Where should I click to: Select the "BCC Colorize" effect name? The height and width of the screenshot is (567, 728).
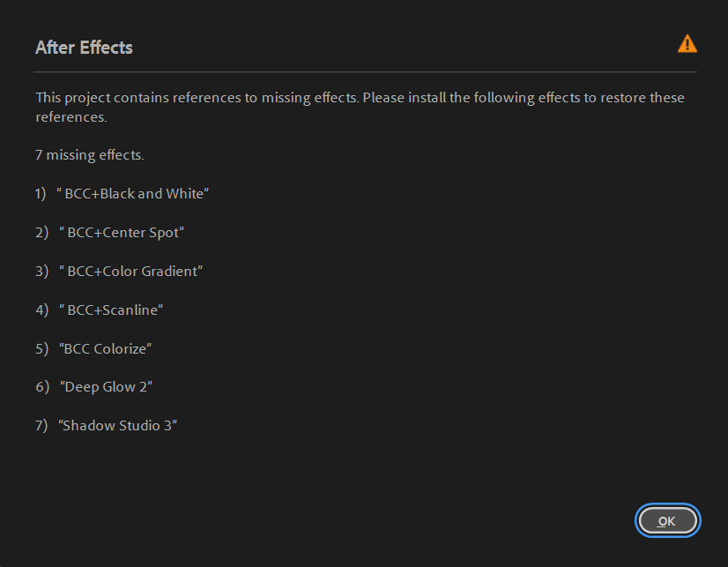pyautogui.click(x=106, y=348)
